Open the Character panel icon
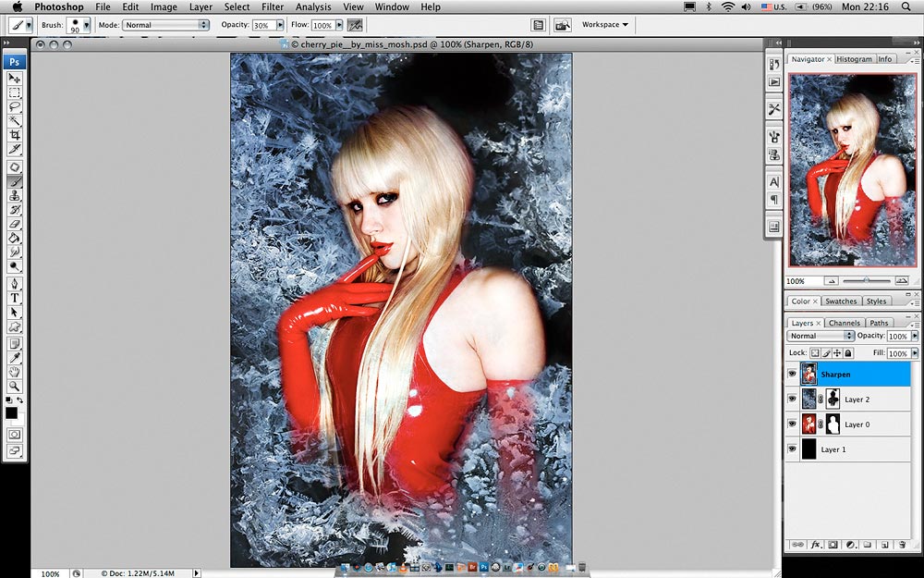 773,181
